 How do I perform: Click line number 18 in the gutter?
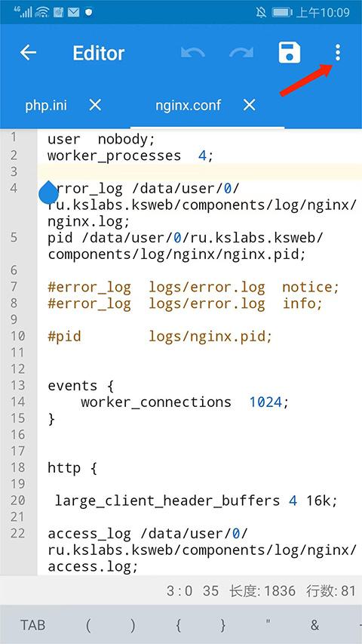pyautogui.click(x=17, y=467)
